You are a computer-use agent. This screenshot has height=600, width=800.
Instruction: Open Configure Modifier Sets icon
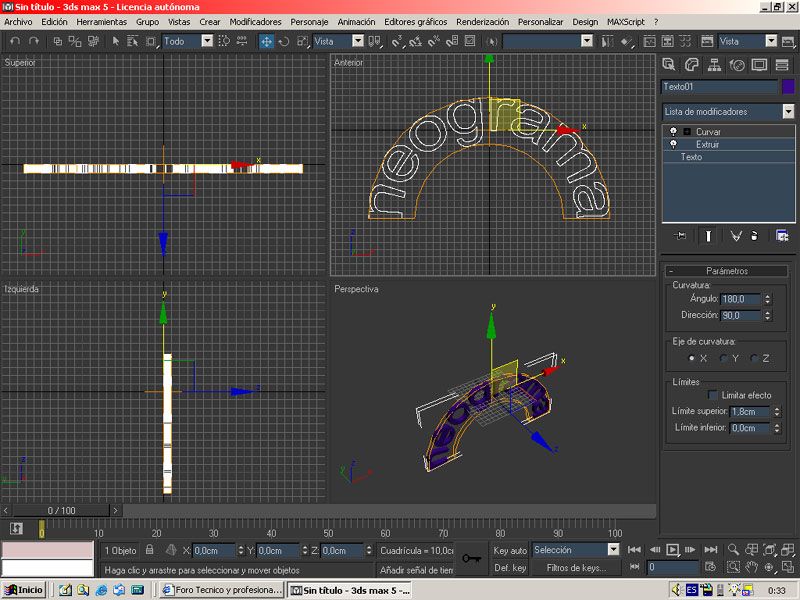coord(782,236)
